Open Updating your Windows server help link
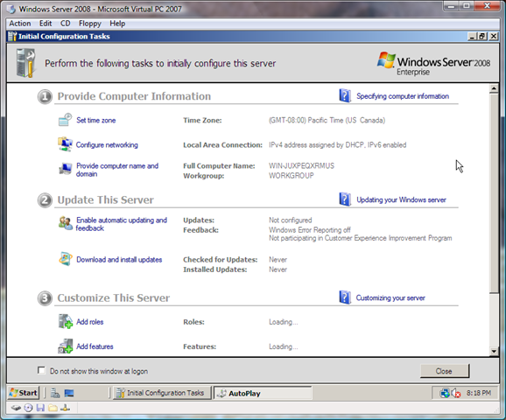Screen dimensions: 506x420 point(401,199)
